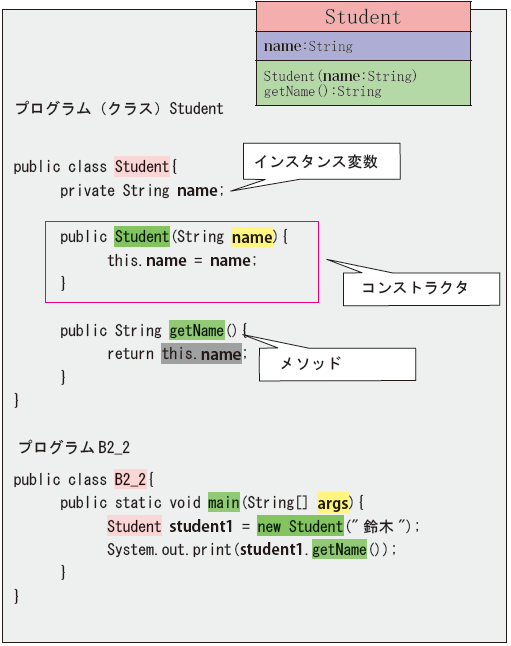Click pink-highlighted Student in class declaration
This screenshot has height=646, width=511.
pyautogui.click(x=142, y=167)
